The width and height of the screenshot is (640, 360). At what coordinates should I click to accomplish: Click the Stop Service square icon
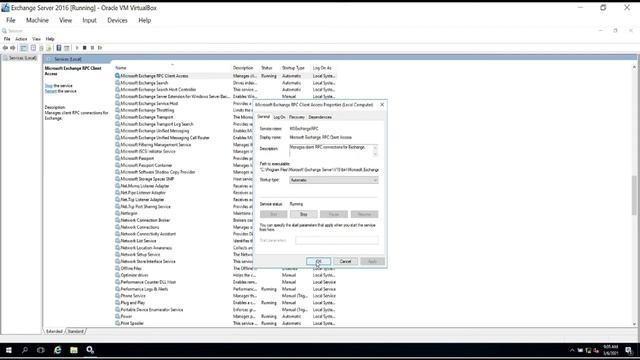point(84,48)
